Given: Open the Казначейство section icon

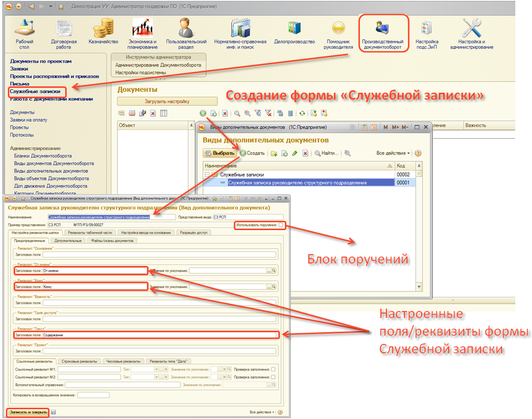Looking at the screenshot, I should [x=103, y=28].
